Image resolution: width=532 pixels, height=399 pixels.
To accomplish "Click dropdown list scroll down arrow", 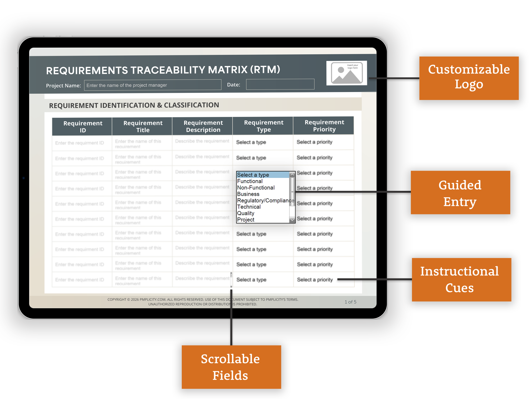I will pyautogui.click(x=292, y=220).
